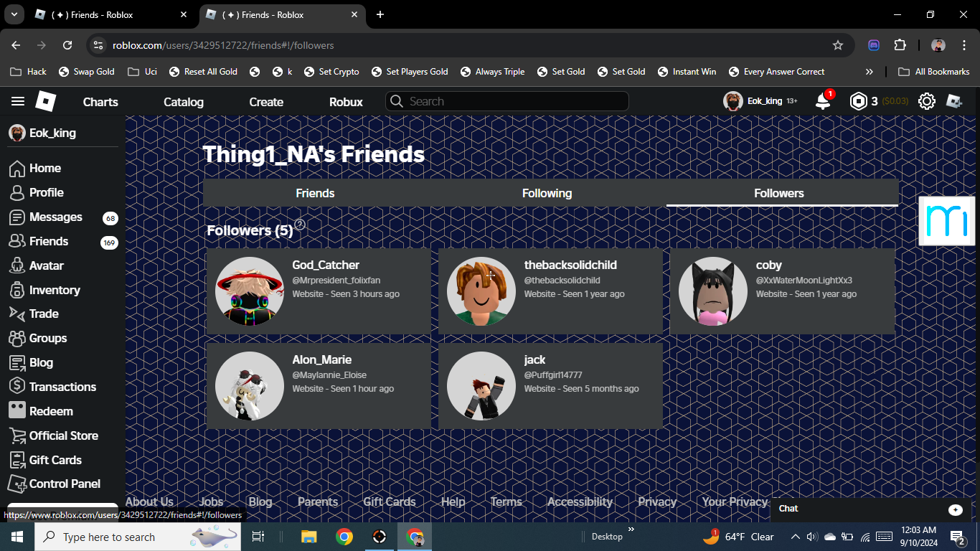Click the Roblox logo icon
The height and width of the screenshot is (551, 980).
tap(46, 102)
